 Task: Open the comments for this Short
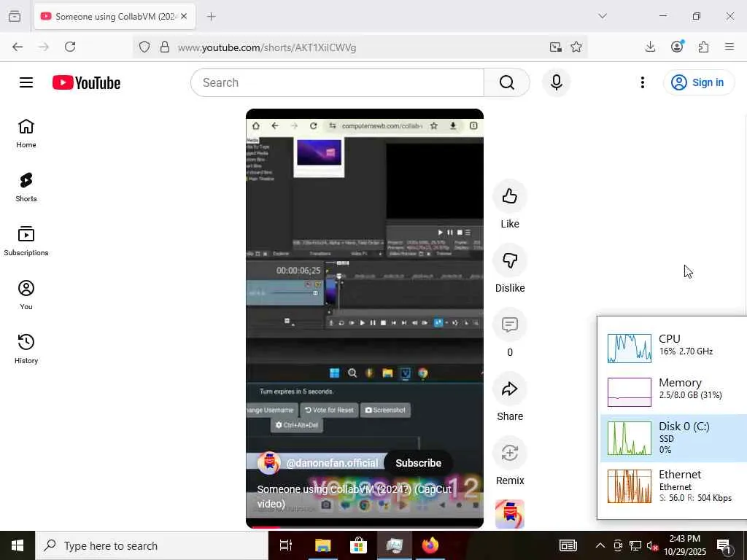510,324
